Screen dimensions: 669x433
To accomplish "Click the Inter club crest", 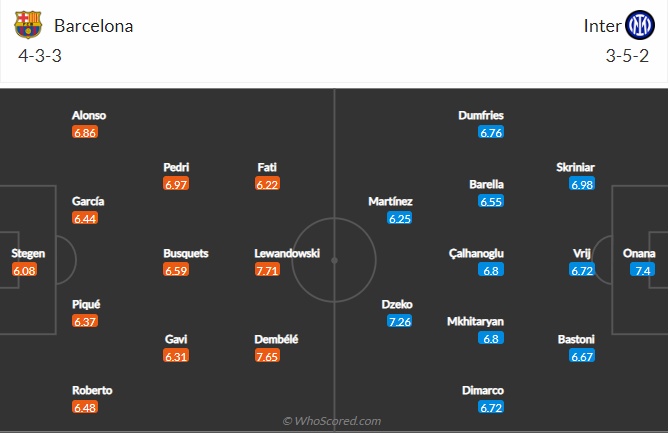I will pyautogui.click(x=639, y=25).
